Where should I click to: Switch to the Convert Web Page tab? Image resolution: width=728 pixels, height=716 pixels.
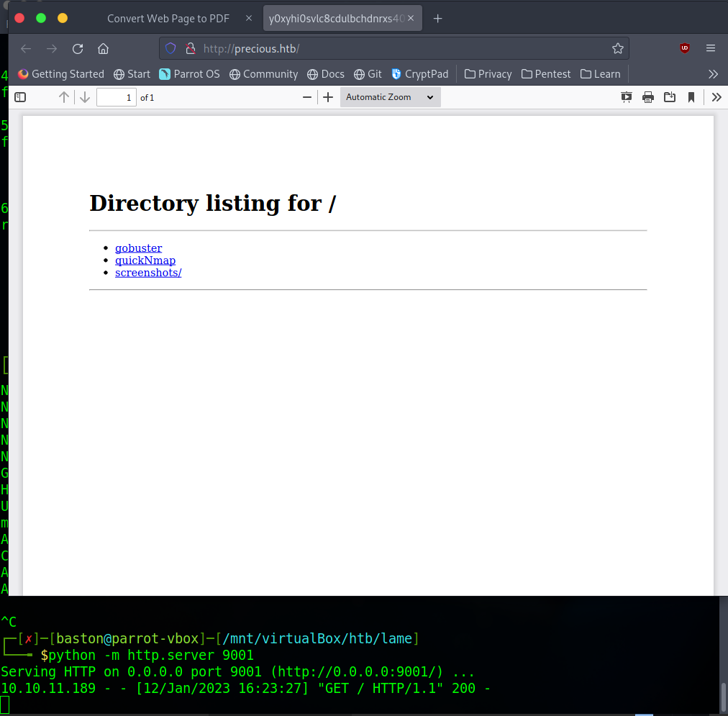click(x=168, y=18)
